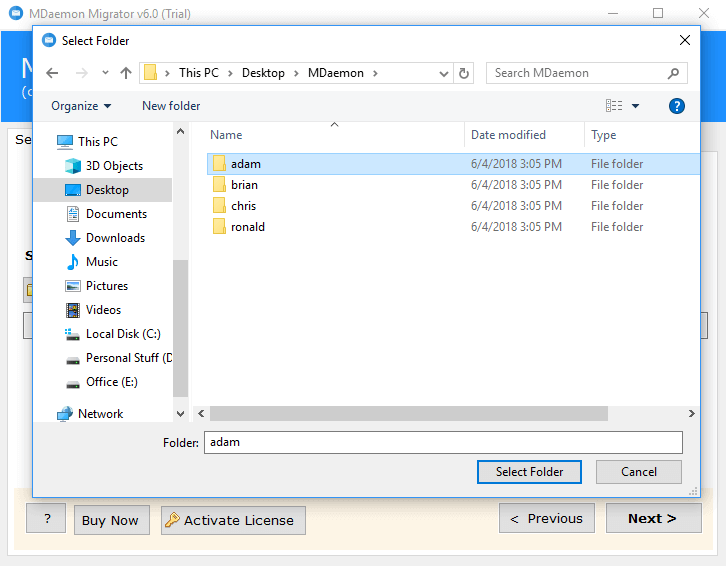This screenshot has height=566, width=726.
Task: Click horizontal scrollbar right arrow
Action: click(691, 414)
